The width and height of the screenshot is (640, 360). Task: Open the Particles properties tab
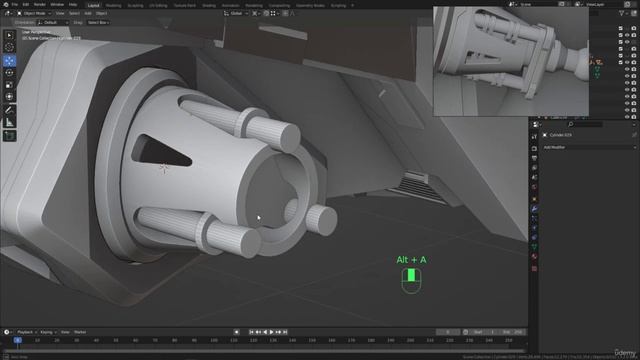coord(534,218)
